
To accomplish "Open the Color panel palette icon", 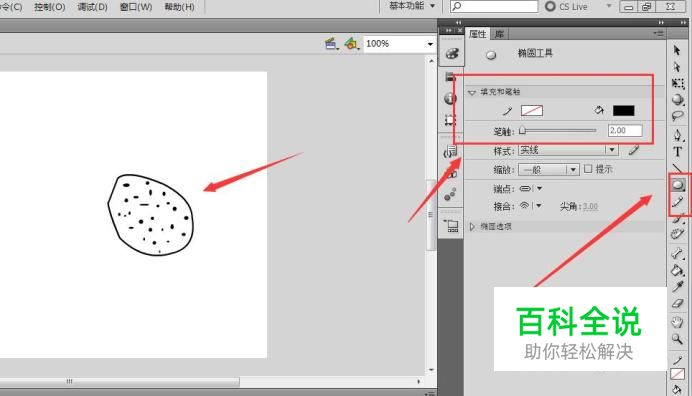I will (x=451, y=54).
